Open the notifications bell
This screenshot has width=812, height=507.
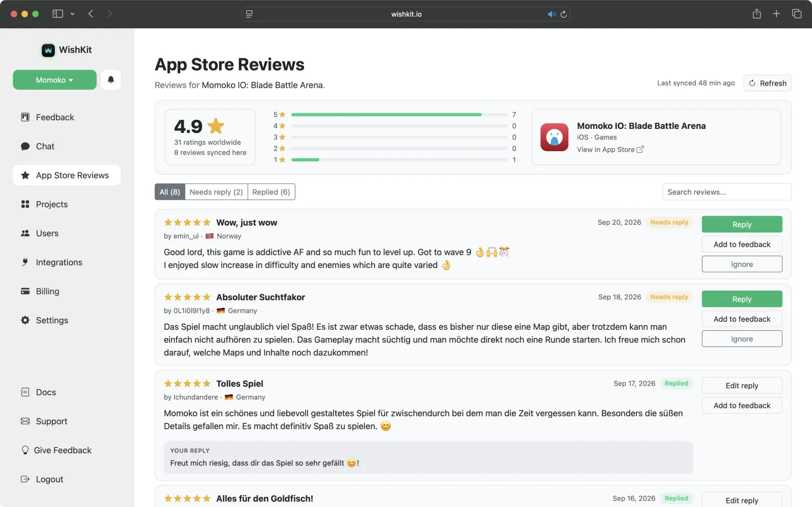coord(111,80)
